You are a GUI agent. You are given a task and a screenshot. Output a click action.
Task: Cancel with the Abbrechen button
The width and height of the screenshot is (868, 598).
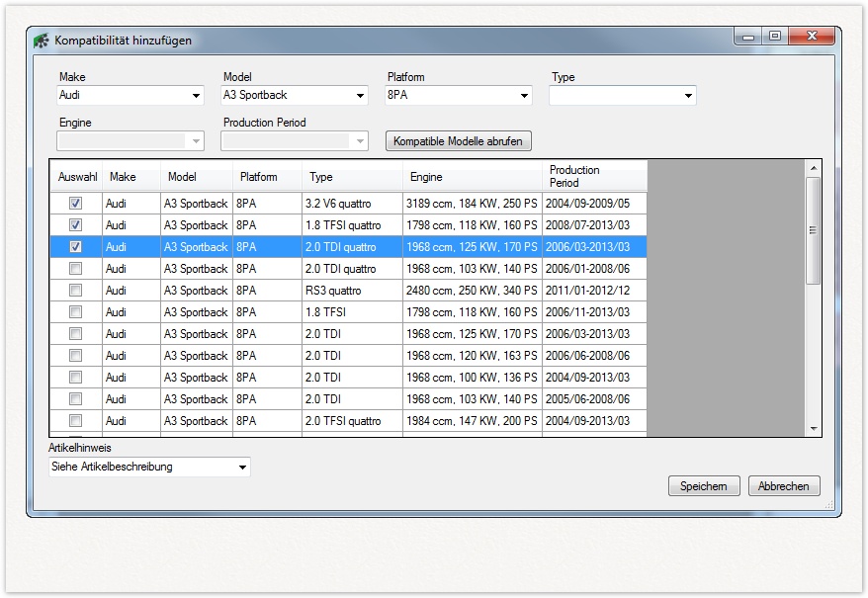(x=784, y=486)
